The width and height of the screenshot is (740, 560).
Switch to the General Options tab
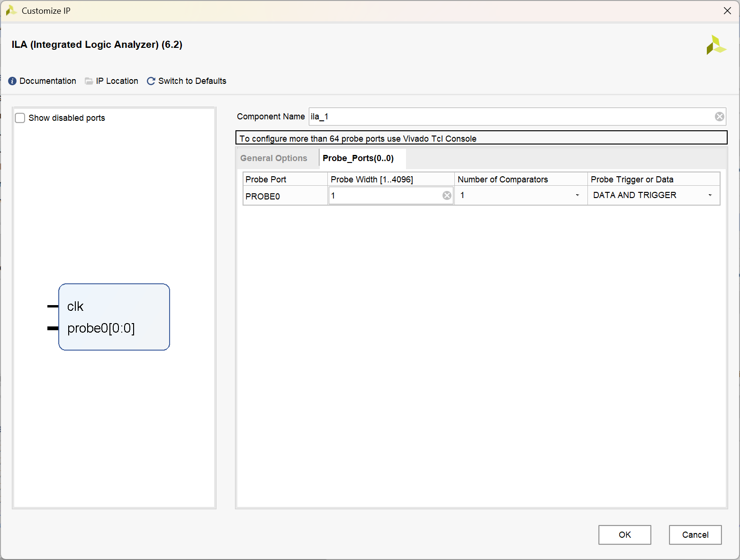pyautogui.click(x=274, y=158)
